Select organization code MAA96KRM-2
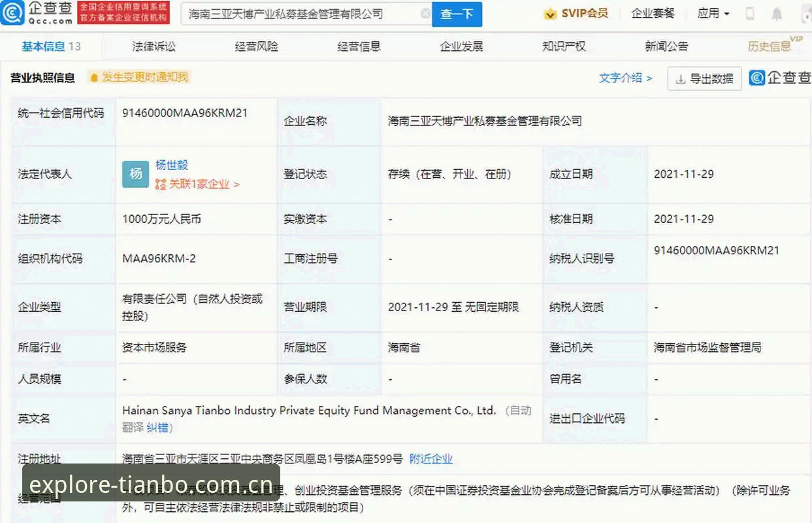 [159, 258]
